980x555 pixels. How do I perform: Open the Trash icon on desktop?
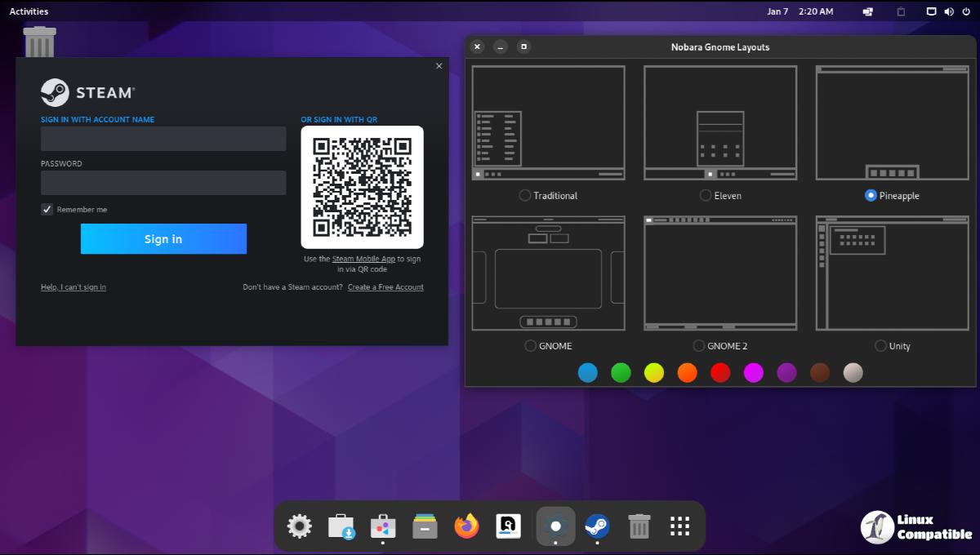coord(39,42)
